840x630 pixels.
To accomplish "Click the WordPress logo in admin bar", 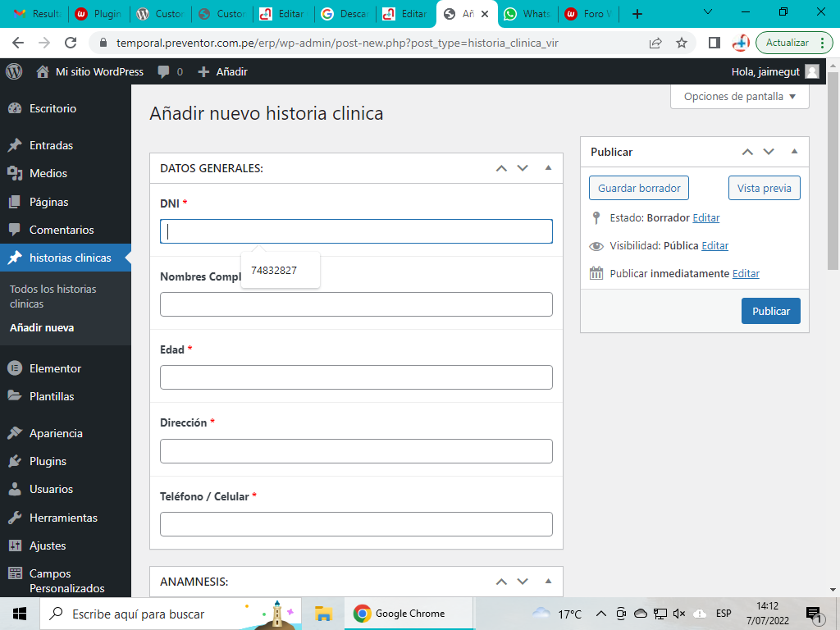I will pos(14,72).
